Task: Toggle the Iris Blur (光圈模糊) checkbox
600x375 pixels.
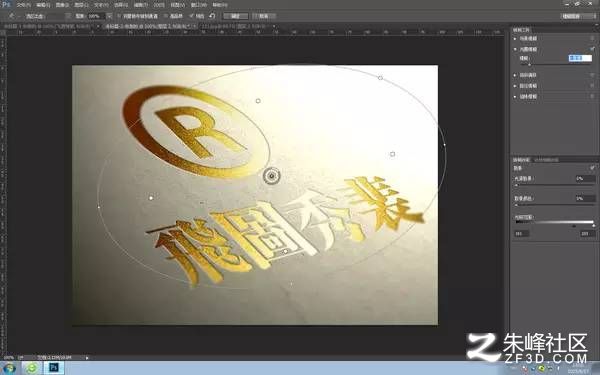Action: coord(592,49)
